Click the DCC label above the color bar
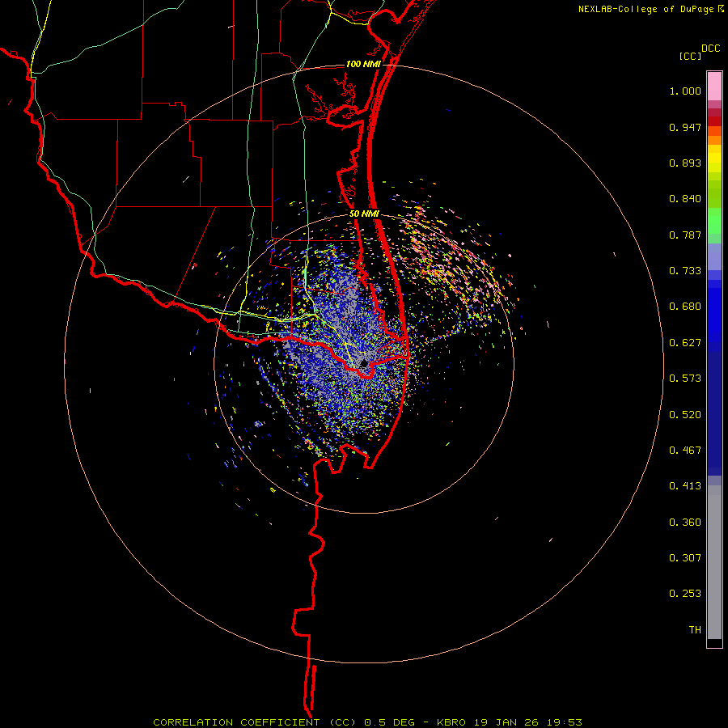The image size is (728, 728). (x=711, y=49)
